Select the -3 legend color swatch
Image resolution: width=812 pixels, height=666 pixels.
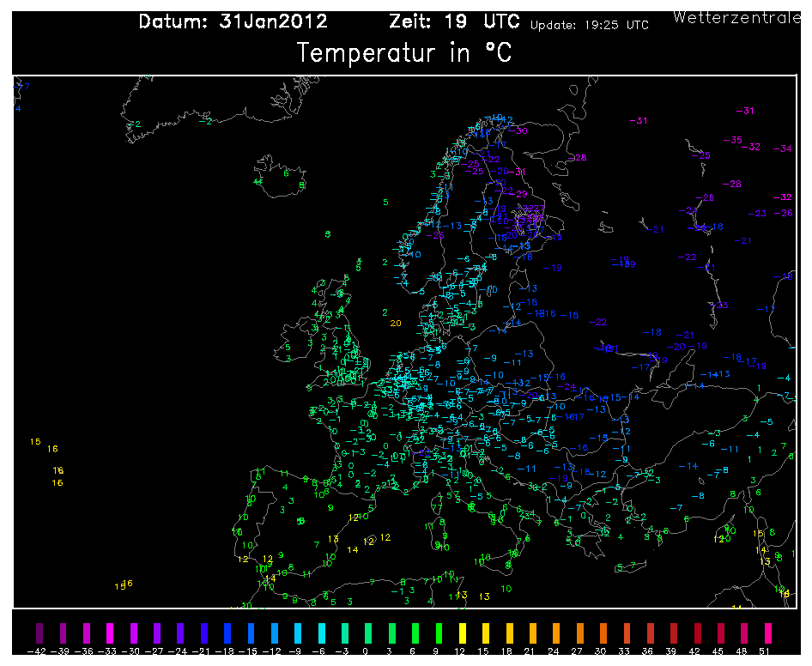click(345, 633)
